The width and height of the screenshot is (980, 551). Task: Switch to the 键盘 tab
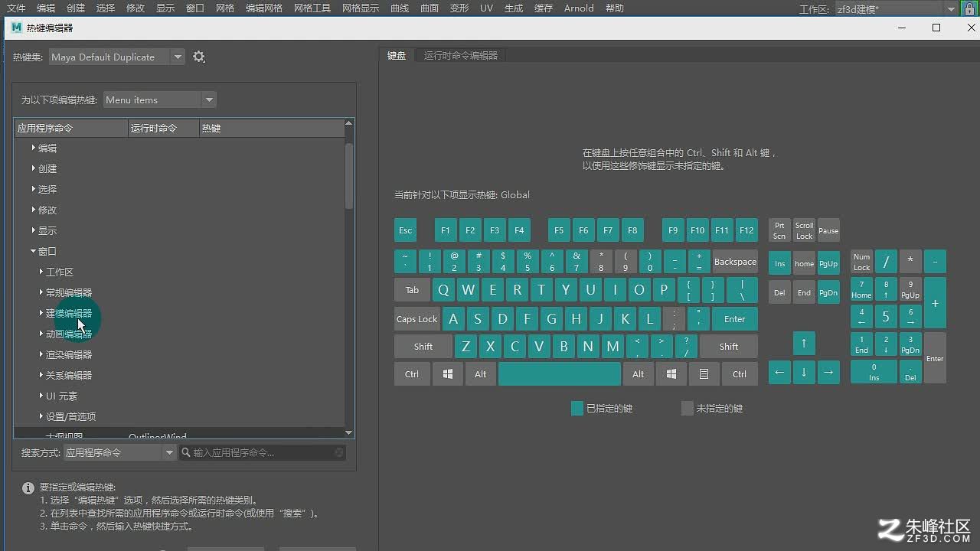[397, 55]
